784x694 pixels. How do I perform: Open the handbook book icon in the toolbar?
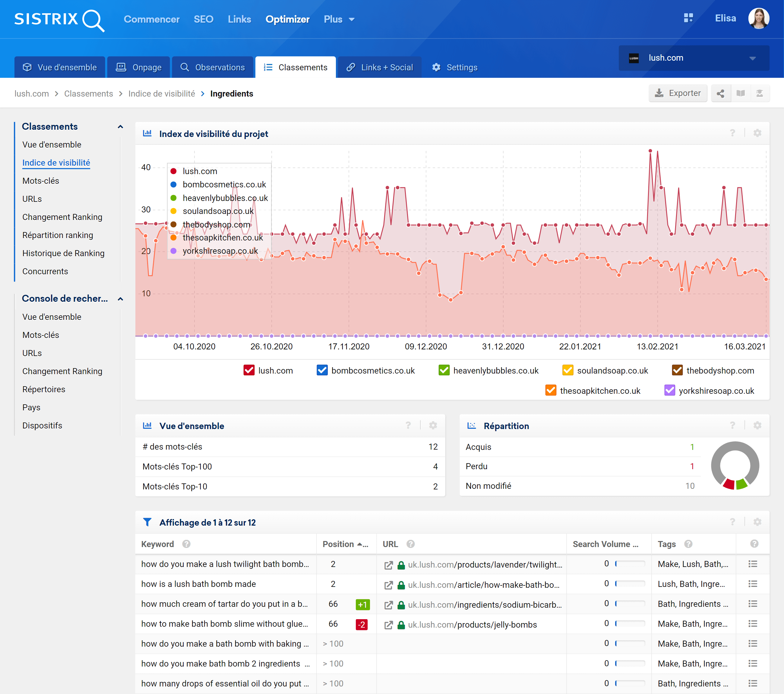click(x=741, y=93)
